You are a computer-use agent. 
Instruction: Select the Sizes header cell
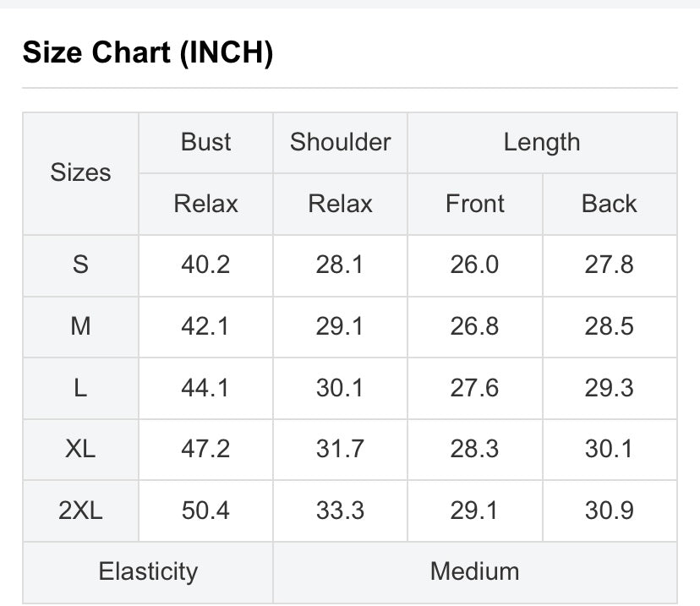click(81, 173)
